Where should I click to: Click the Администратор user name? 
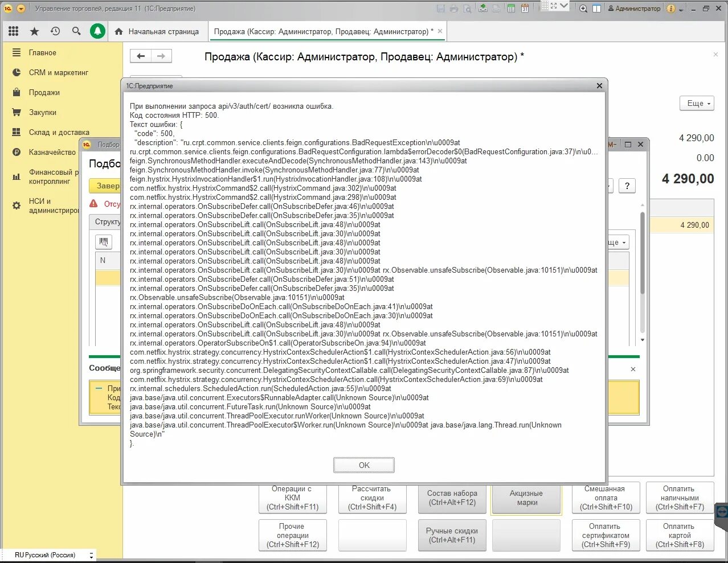coord(634,9)
